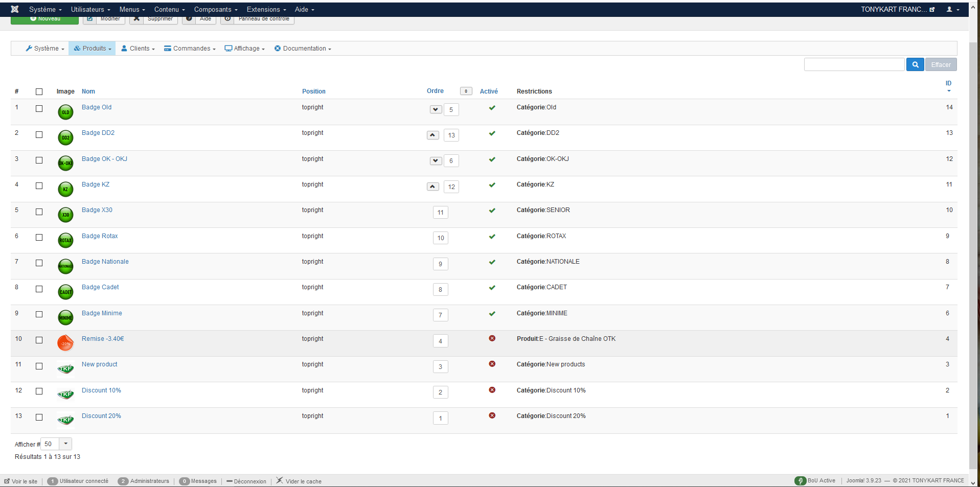Expand the Documentation dropdown

pyautogui.click(x=303, y=49)
